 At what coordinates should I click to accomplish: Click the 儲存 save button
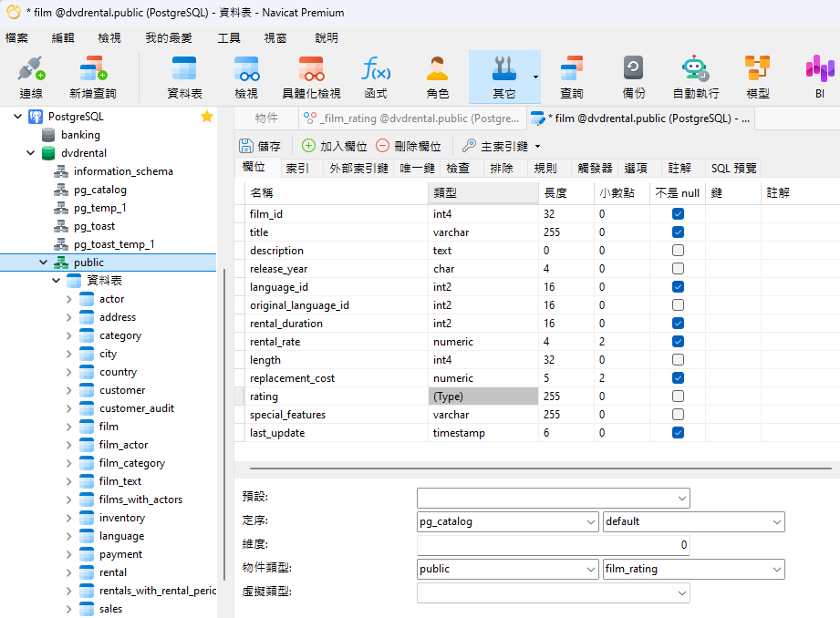point(261,146)
